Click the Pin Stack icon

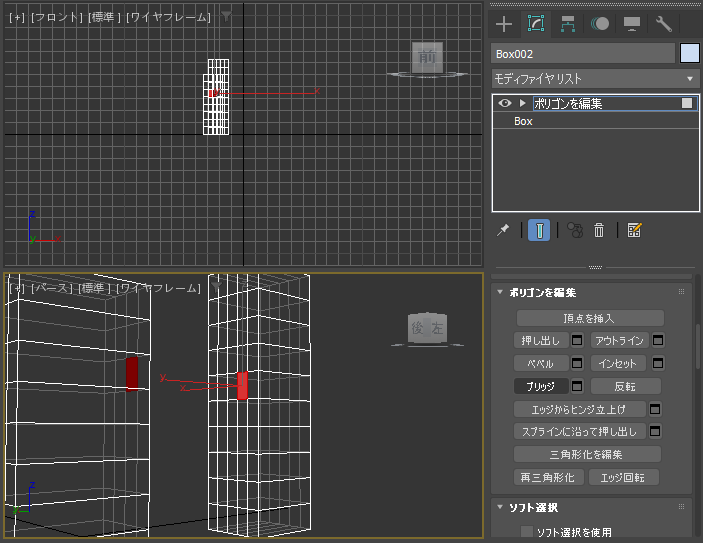pyautogui.click(x=503, y=230)
